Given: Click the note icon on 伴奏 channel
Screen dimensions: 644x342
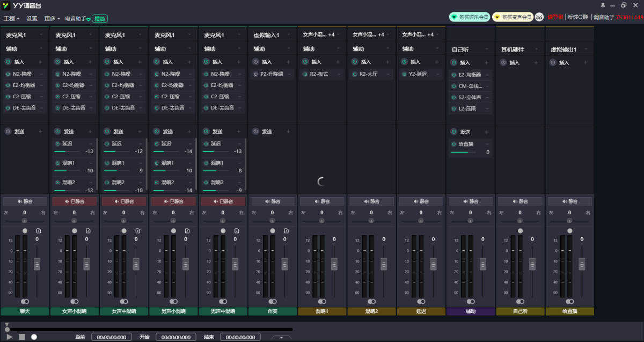Looking at the screenshot, I should tap(287, 231).
